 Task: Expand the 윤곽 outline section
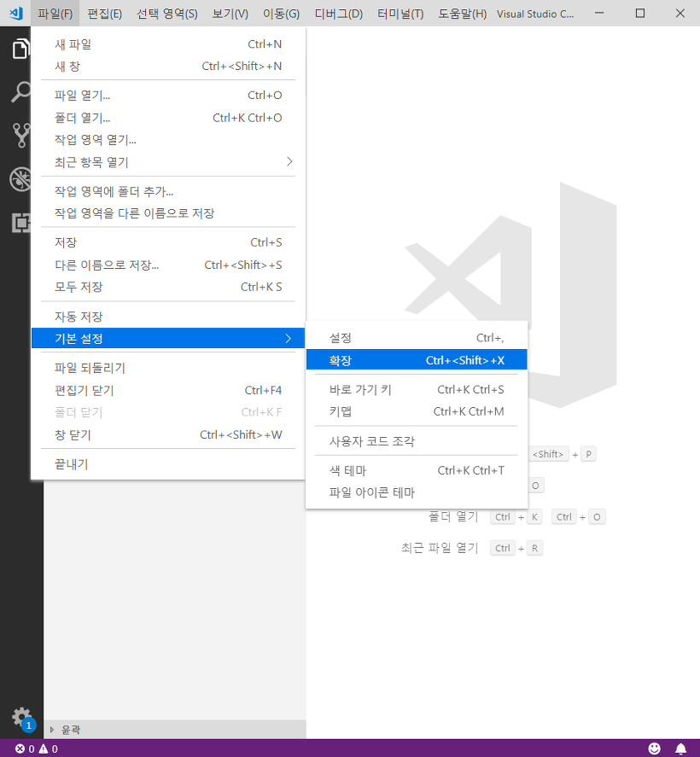(x=175, y=730)
